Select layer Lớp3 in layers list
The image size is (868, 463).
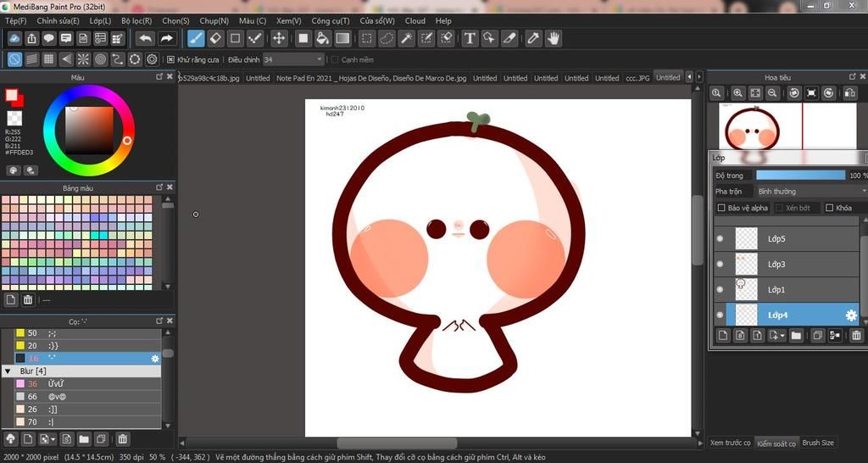click(787, 265)
